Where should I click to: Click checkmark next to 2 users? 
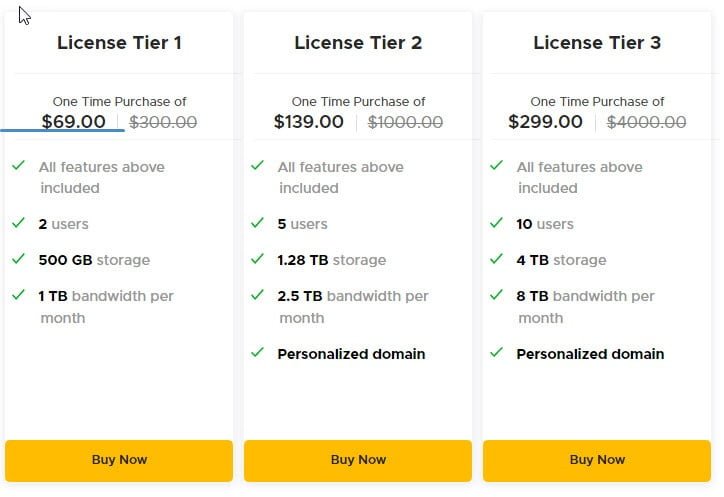click(18, 223)
